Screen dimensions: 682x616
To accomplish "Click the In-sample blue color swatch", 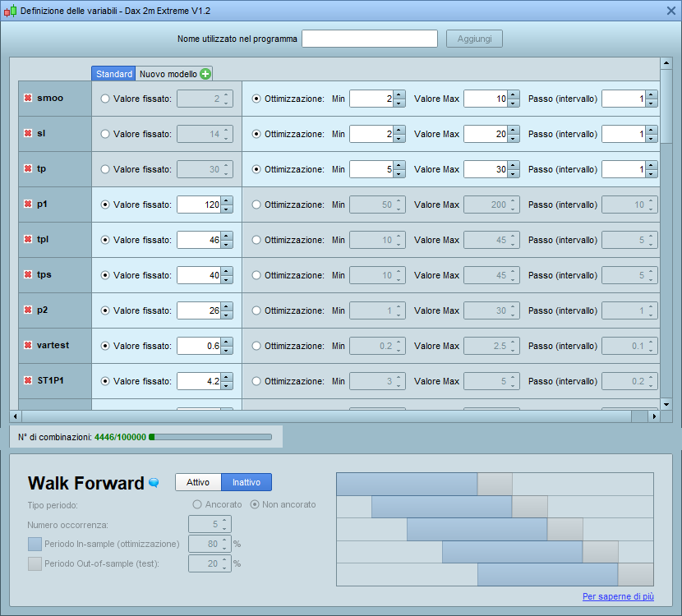I will pyautogui.click(x=35, y=544).
